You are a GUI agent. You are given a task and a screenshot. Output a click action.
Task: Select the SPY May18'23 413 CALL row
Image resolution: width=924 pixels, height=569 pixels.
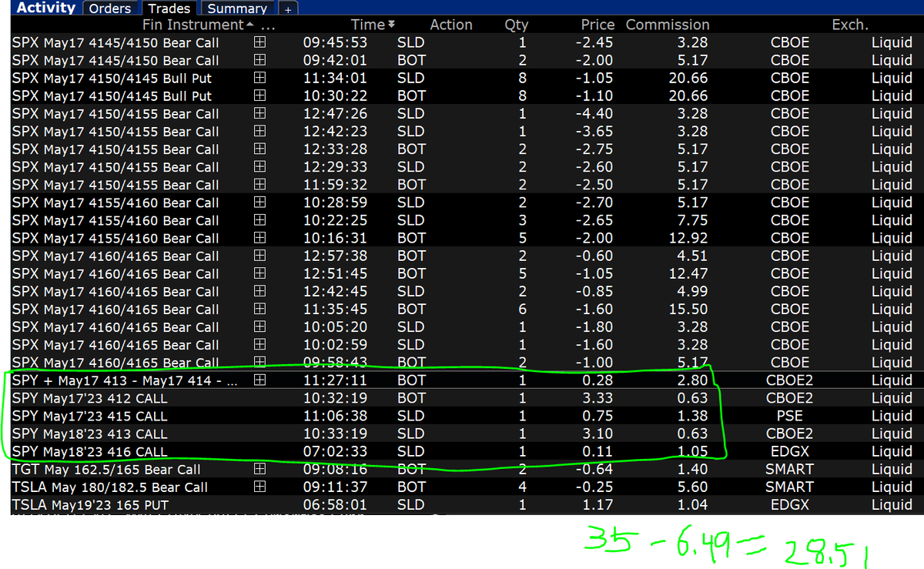pyautogui.click(x=467, y=433)
